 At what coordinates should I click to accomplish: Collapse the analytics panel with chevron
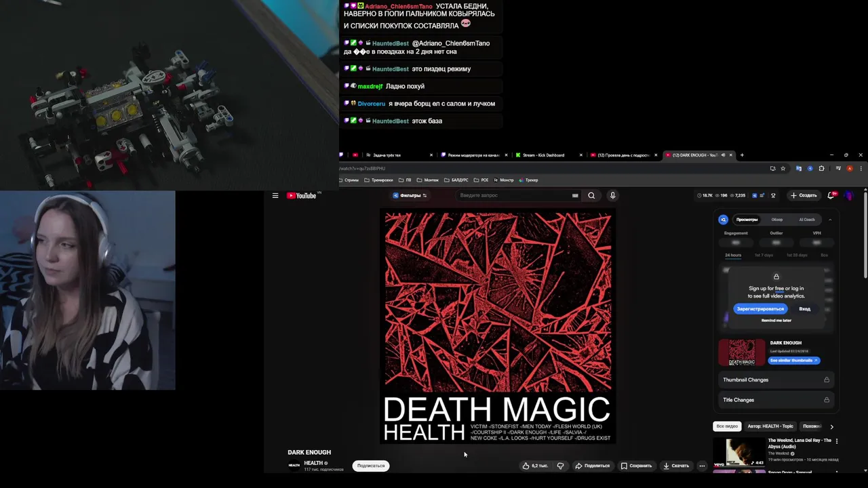(830, 220)
